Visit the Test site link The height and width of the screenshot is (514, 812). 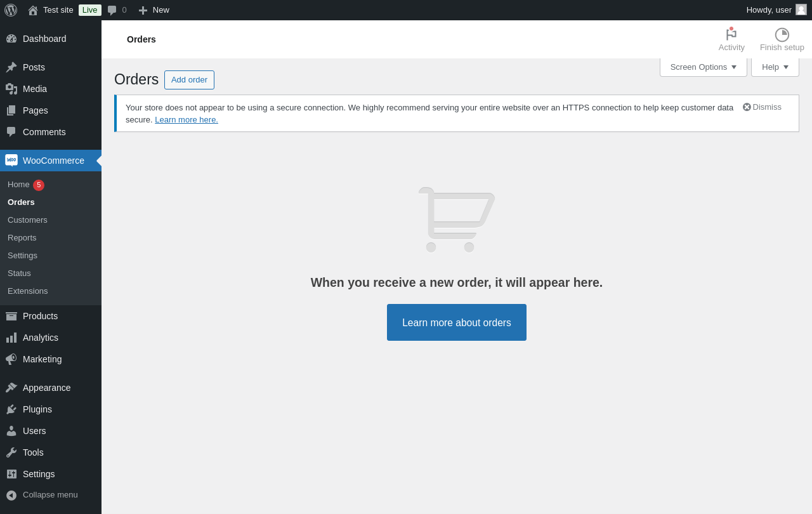coord(58,10)
